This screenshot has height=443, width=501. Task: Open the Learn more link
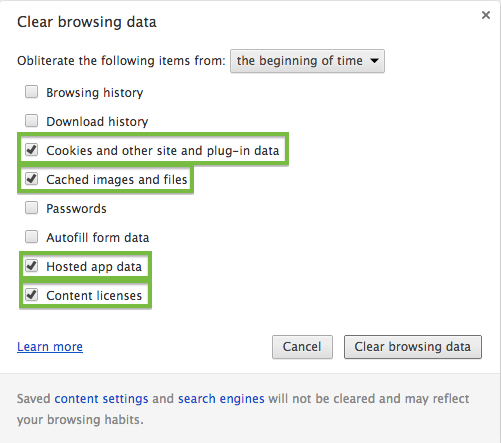(50, 347)
